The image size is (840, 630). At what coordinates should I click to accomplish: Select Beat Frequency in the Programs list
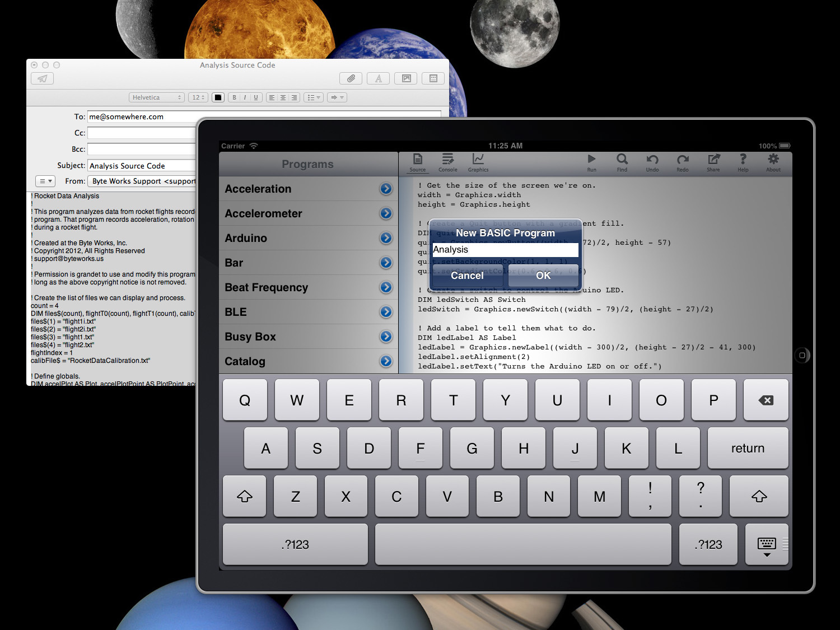(x=308, y=287)
